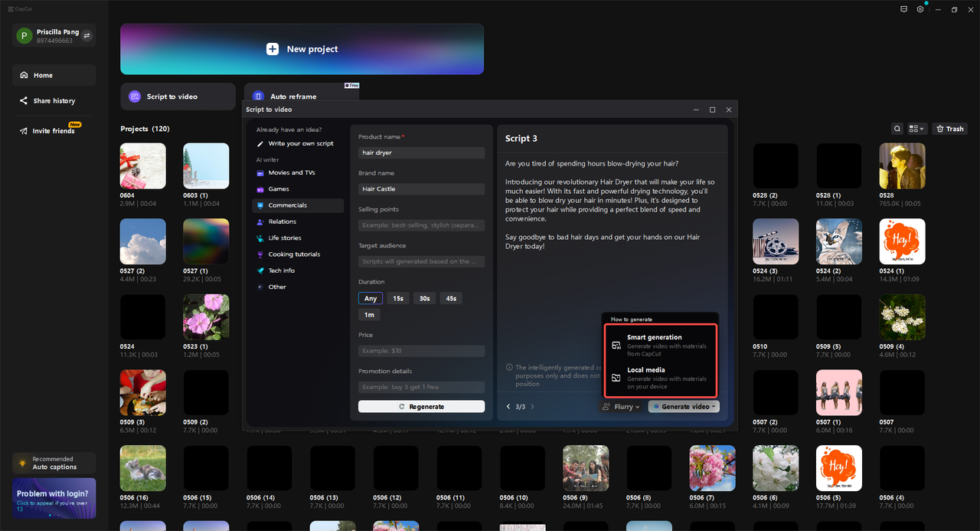Click the Promotion details input field

421,387
